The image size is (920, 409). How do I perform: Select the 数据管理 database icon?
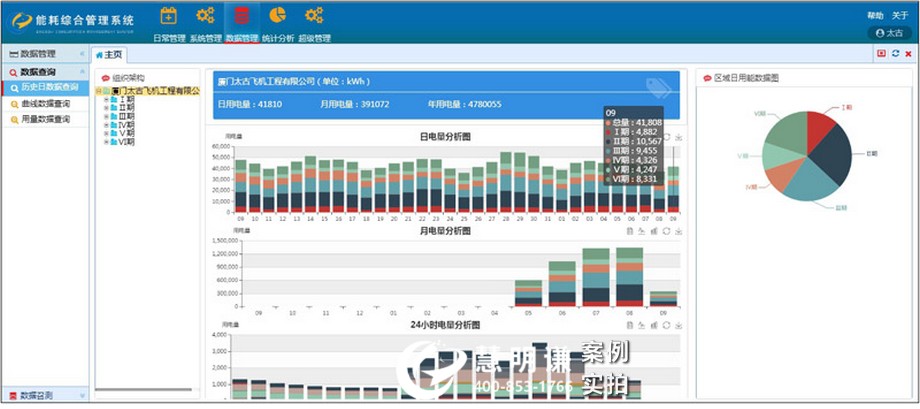(x=241, y=16)
